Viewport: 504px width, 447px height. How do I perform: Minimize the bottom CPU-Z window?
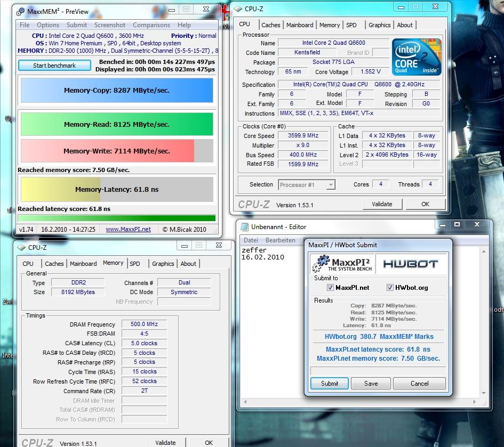(x=185, y=246)
